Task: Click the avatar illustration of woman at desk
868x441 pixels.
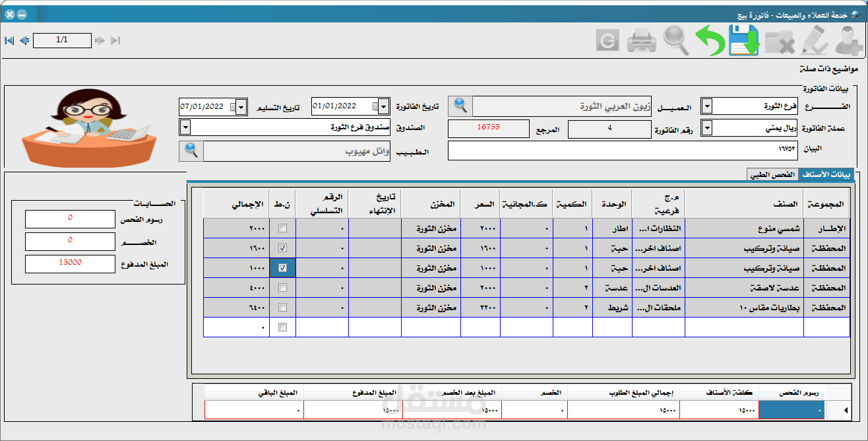Action: (88, 127)
